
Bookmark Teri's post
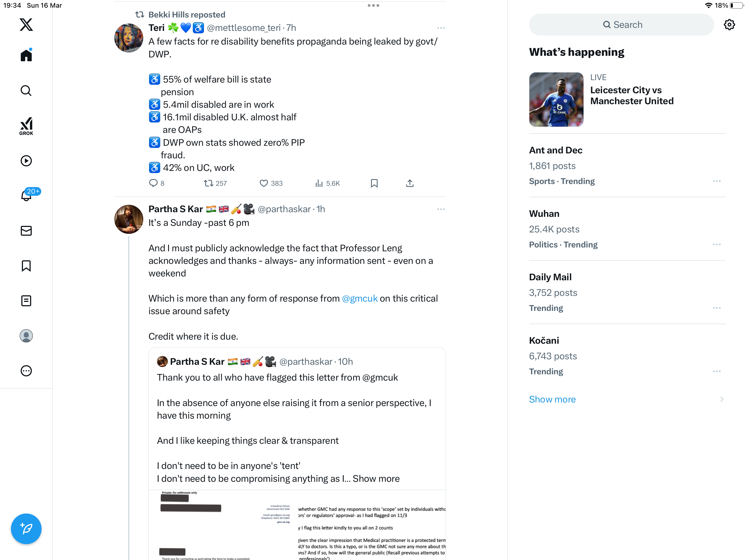(374, 183)
